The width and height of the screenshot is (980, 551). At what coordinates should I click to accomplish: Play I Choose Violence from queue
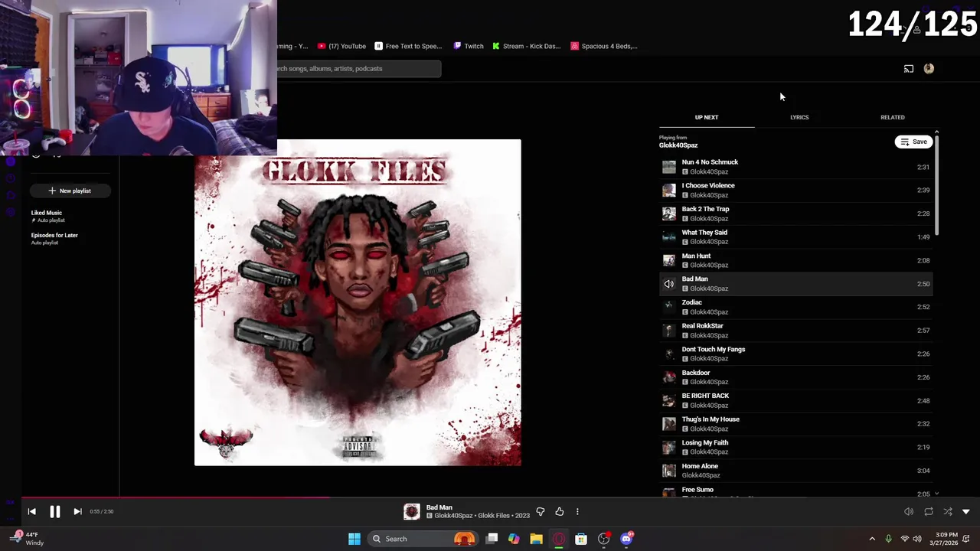click(x=796, y=190)
